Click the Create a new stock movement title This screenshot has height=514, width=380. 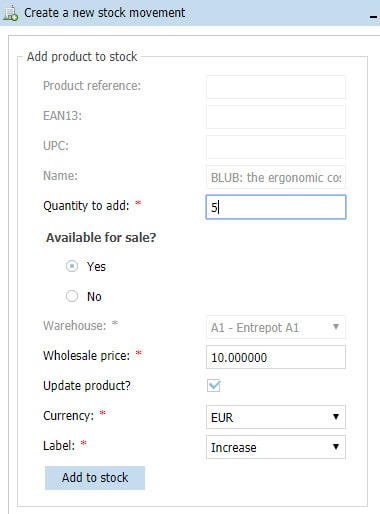click(x=104, y=13)
